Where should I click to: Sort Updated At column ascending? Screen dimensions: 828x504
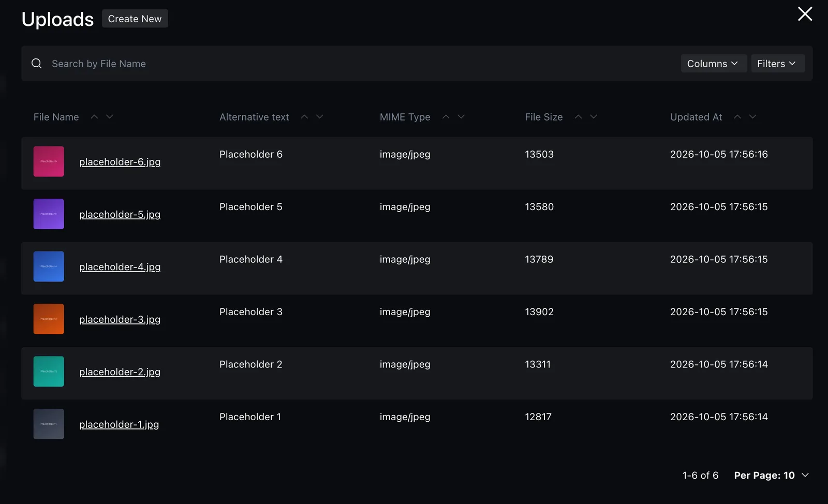click(x=737, y=117)
